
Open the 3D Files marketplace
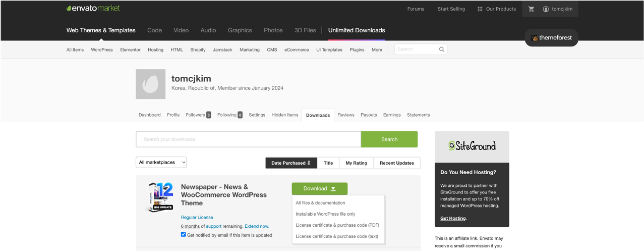305,30
